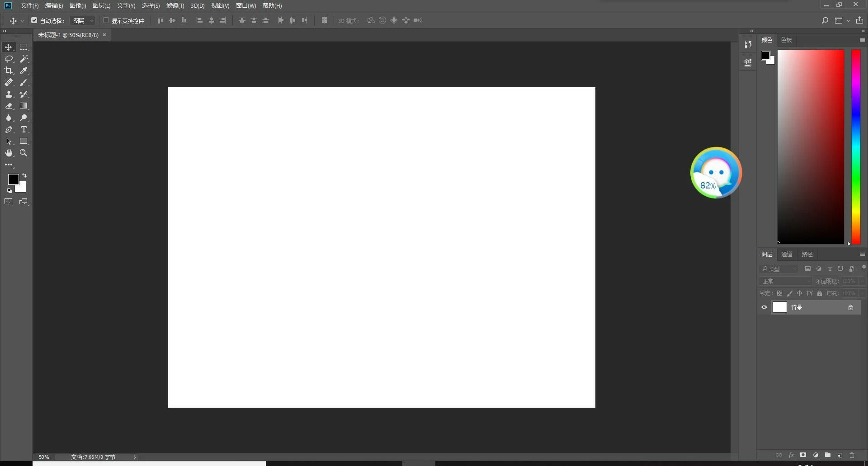Click the hue spectrum slider bar
Viewport: 868px width, 466px height.
point(856,147)
